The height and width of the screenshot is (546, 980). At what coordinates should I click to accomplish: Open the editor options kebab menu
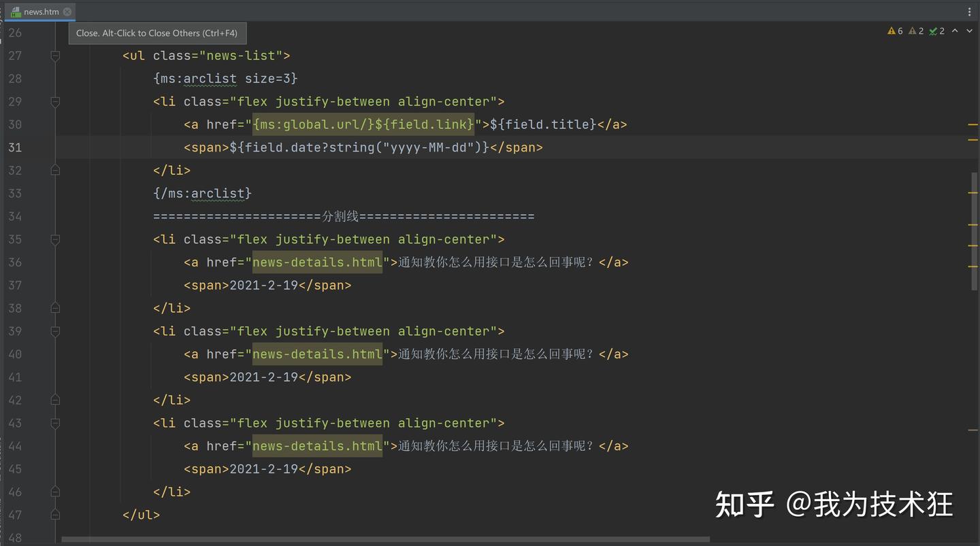[970, 12]
